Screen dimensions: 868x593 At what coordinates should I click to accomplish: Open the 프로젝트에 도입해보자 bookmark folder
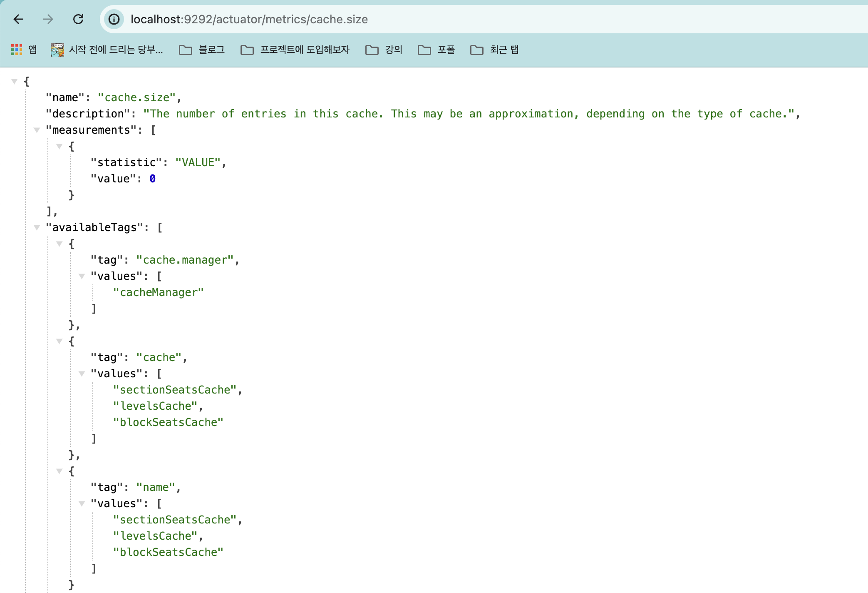(x=295, y=50)
